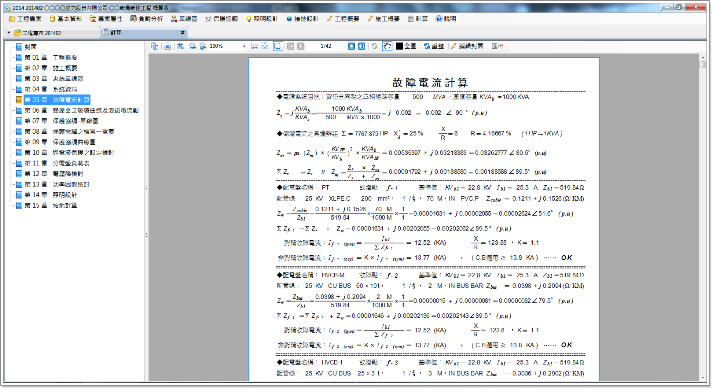Click the find binoculars icon

[x=180, y=46]
